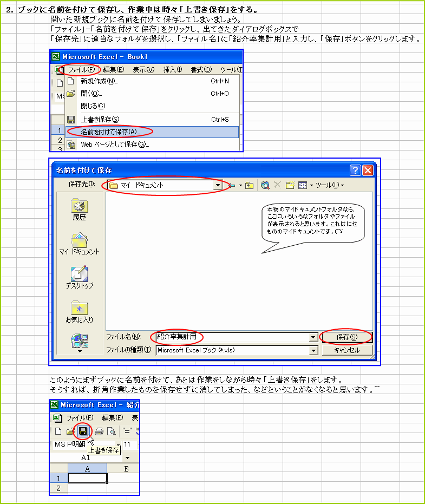425x504 pixels.
Task: Select row 2 header in lower window
Action: pos(59,488)
